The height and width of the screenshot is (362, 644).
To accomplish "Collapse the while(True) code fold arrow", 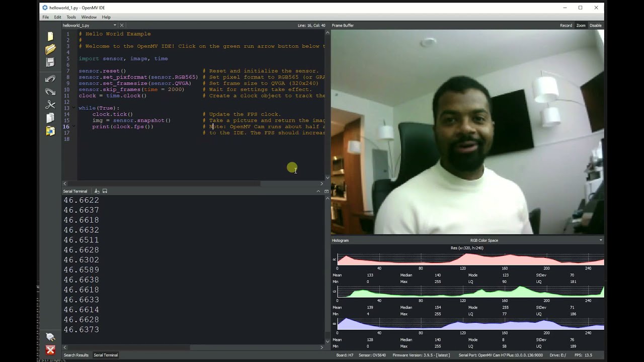I will (74, 108).
